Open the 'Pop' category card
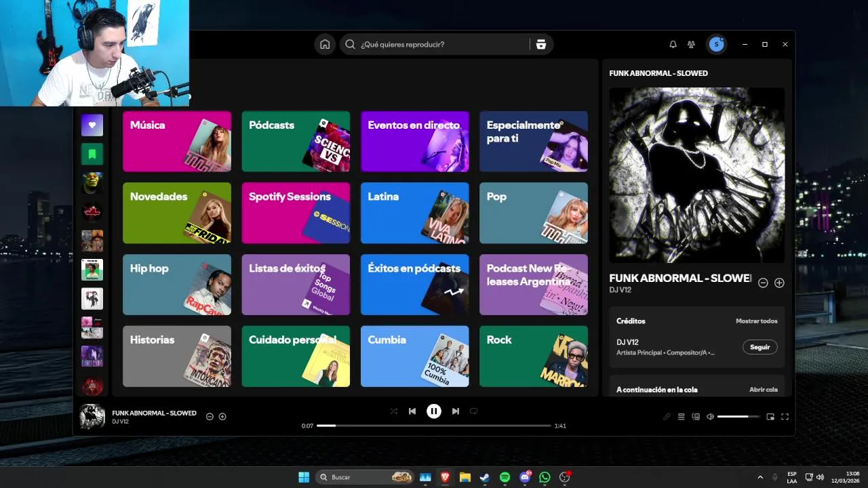The image size is (868, 488). click(534, 213)
